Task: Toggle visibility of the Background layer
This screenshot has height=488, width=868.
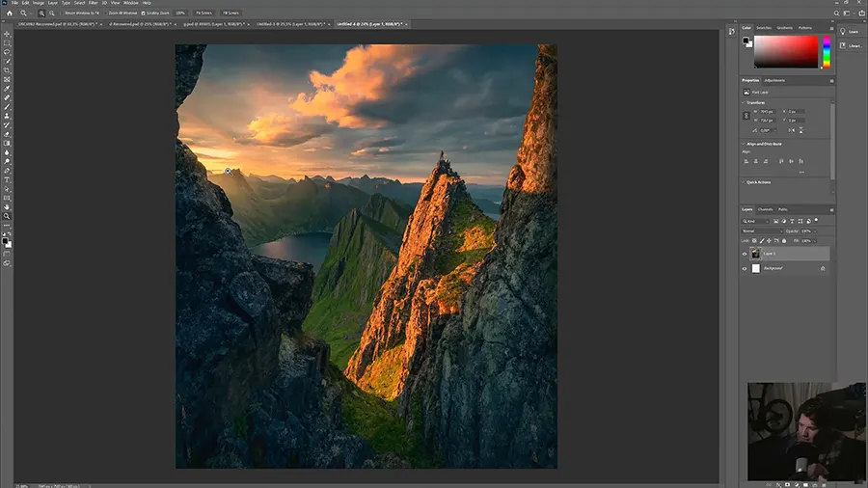Action: [745, 269]
